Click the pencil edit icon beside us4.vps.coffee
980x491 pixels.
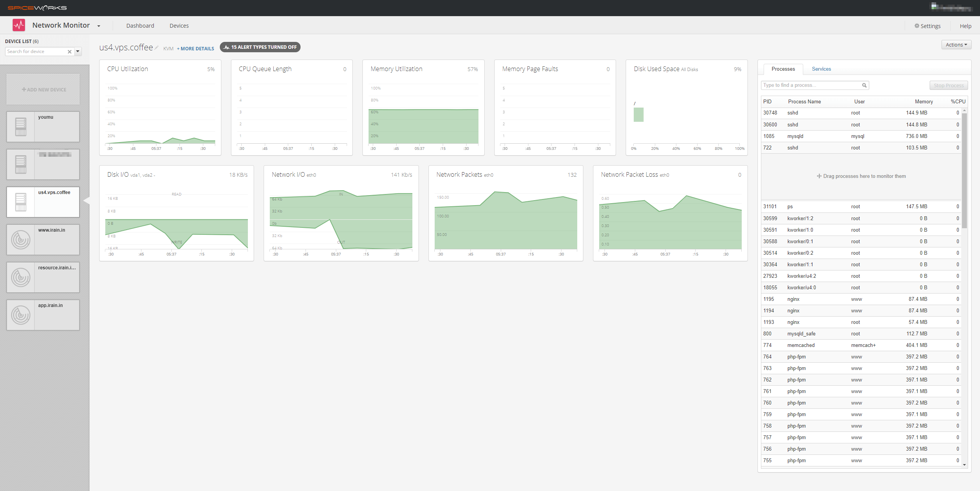pos(156,48)
